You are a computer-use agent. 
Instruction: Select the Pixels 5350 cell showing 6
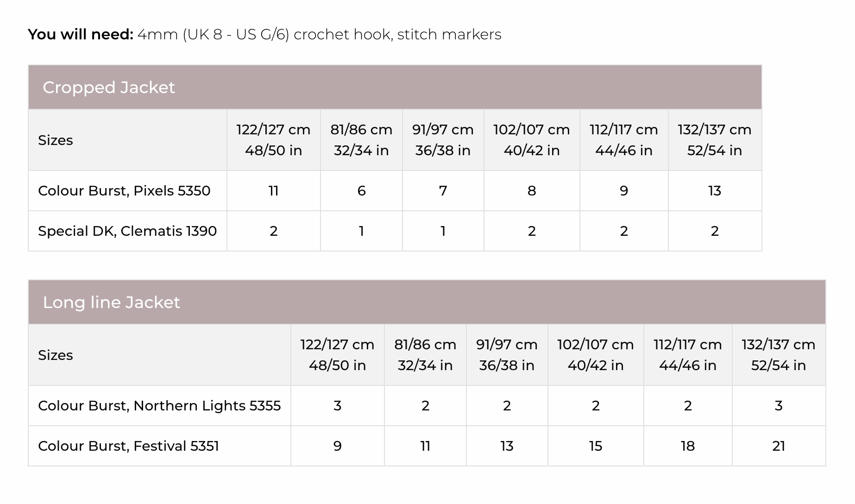[x=361, y=190]
